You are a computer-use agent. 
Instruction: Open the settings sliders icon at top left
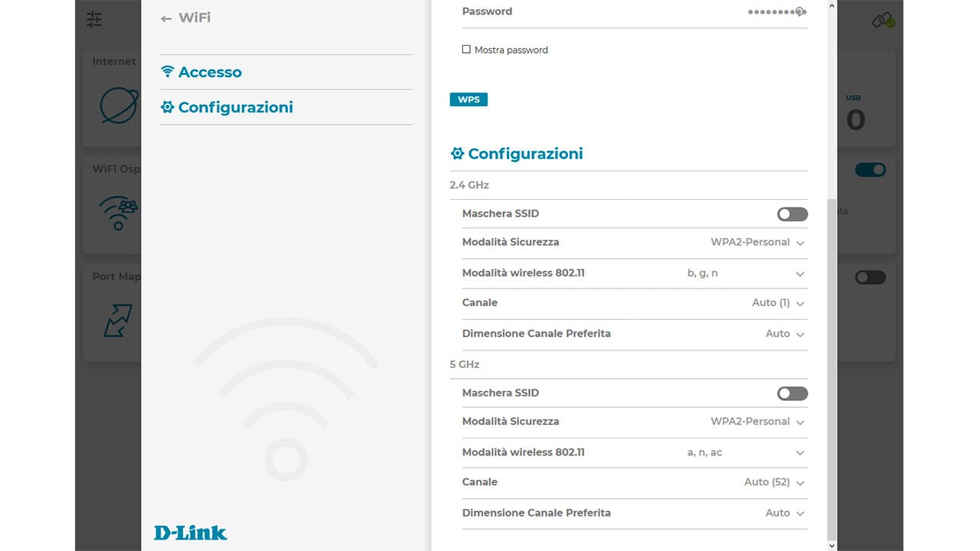pyautogui.click(x=94, y=19)
